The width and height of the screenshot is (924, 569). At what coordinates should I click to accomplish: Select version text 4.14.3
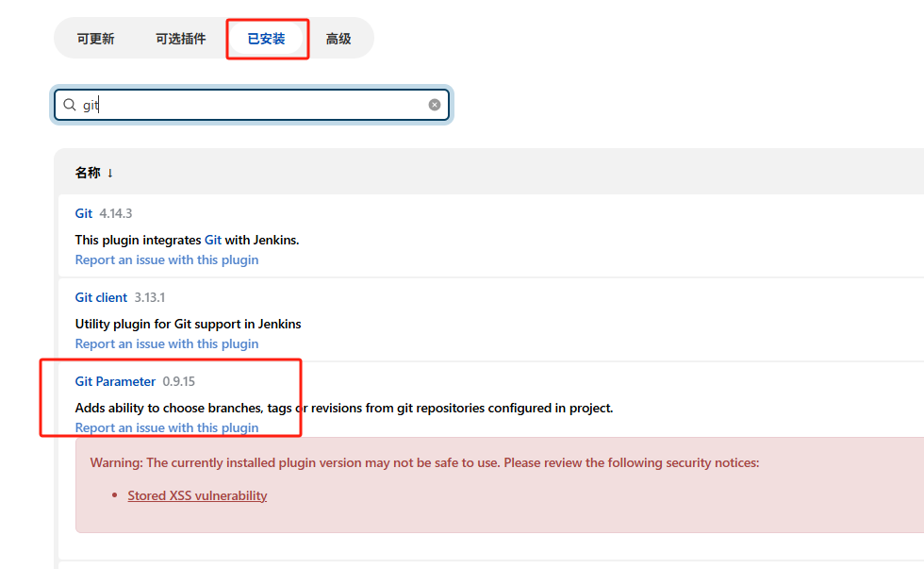pyautogui.click(x=115, y=213)
